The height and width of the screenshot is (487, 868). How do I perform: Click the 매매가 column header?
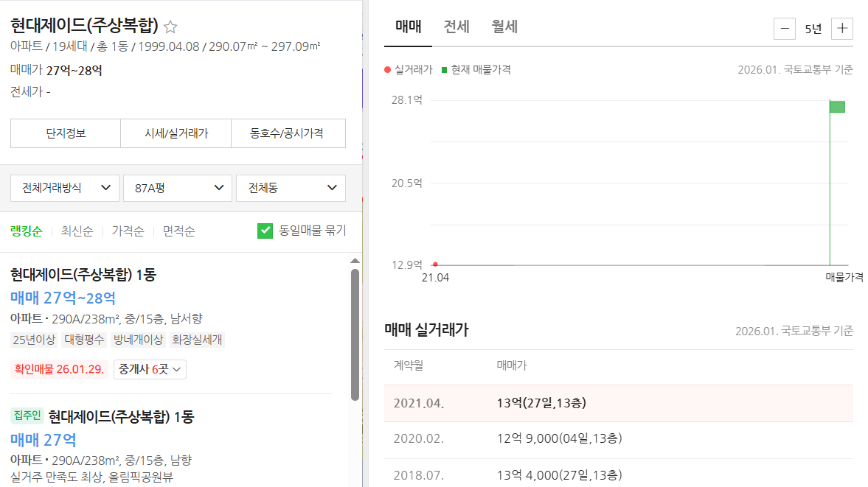point(512,365)
